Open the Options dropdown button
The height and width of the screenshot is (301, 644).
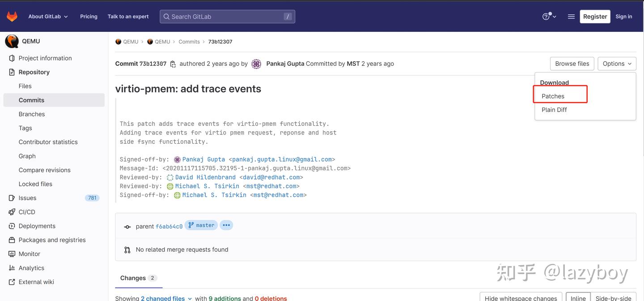pos(617,64)
